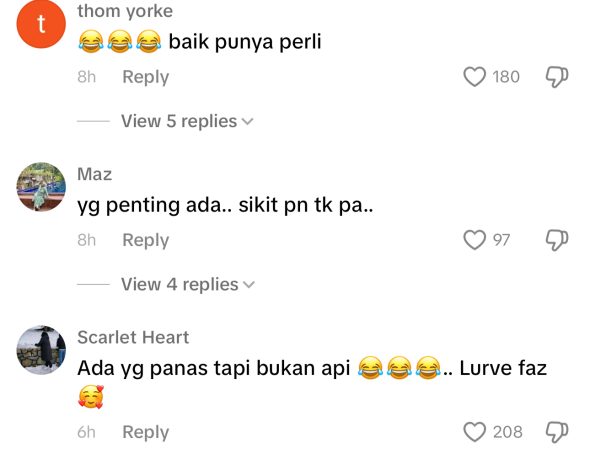Viewport: 590px width, 454px height.
Task: Reply to thom yorke's comment
Action: pyautogui.click(x=146, y=77)
